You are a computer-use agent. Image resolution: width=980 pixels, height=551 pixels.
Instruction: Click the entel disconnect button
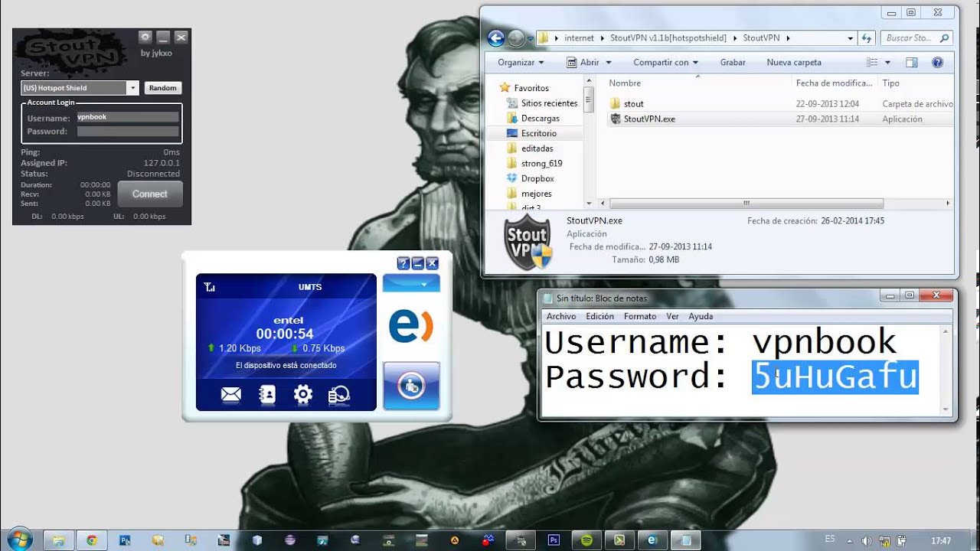411,386
